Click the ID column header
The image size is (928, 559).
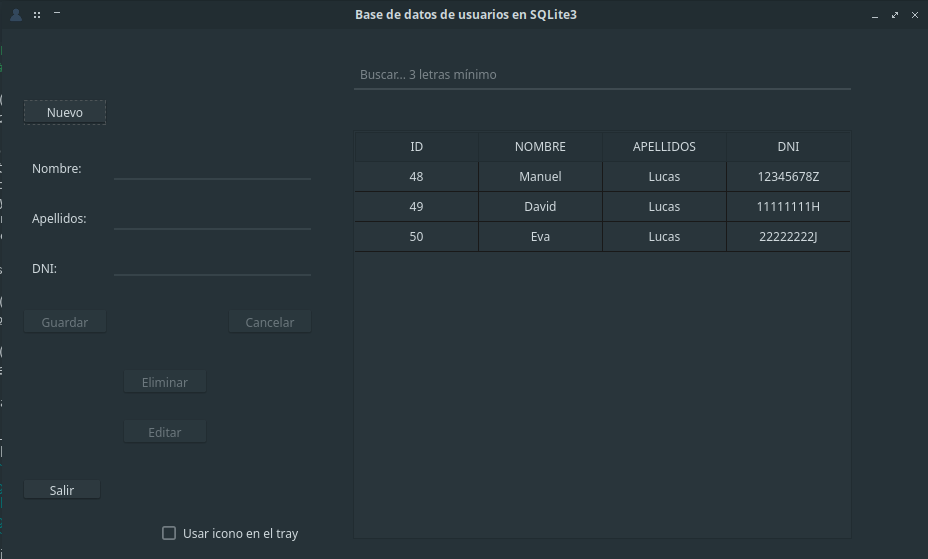click(x=416, y=147)
